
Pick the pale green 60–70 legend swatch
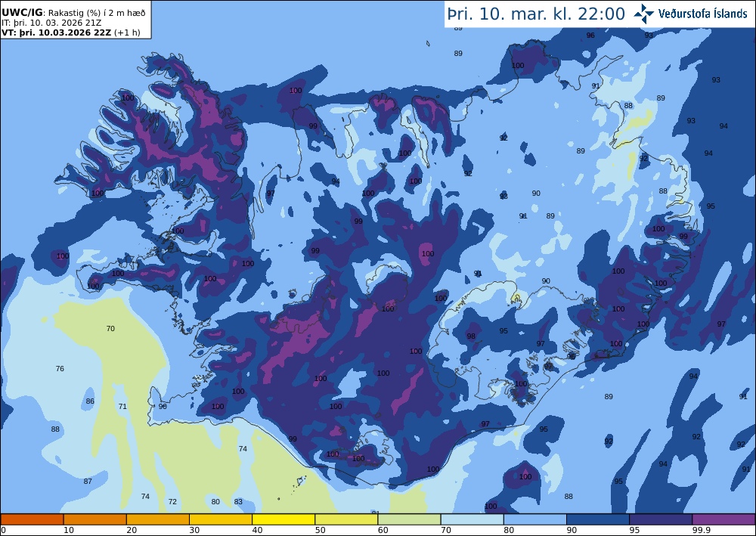click(x=409, y=519)
